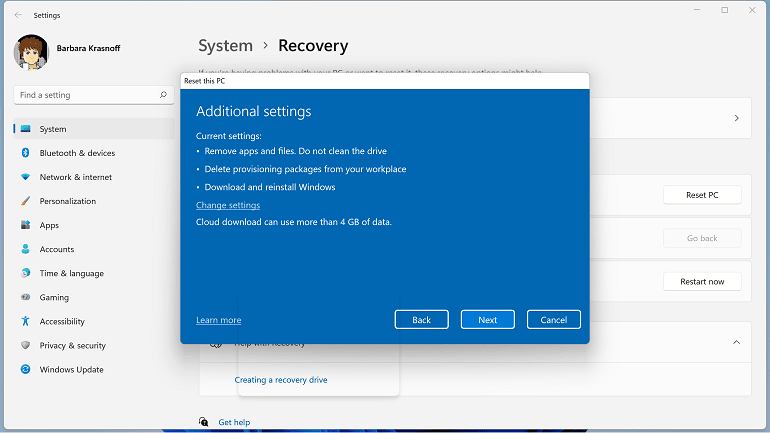Click 'Cloud download can use more than 4 GB' text
This screenshot has height=433, width=770.
294,222
